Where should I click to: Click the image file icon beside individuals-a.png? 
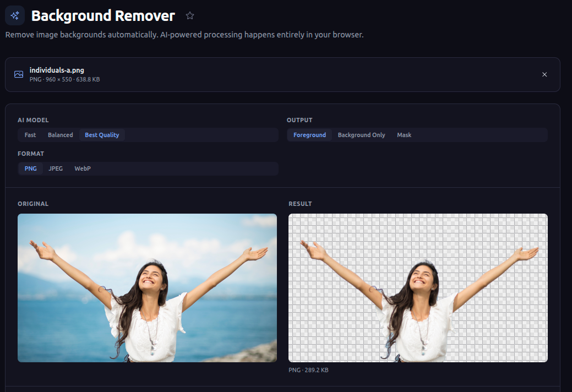(19, 74)
